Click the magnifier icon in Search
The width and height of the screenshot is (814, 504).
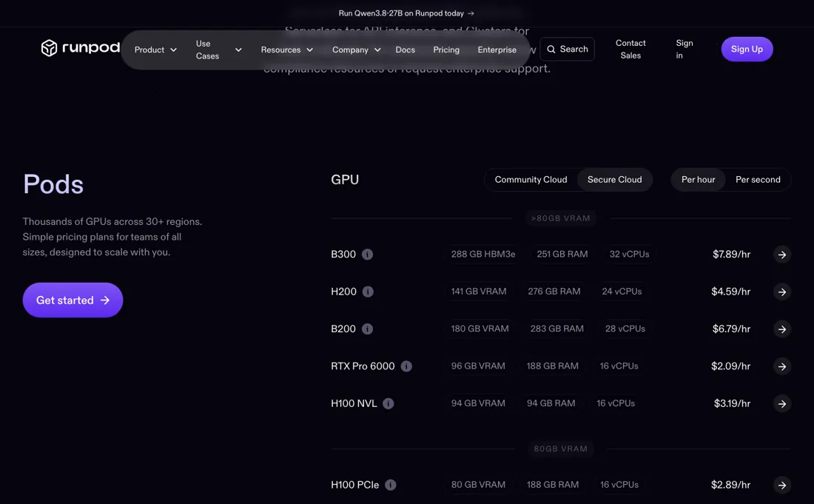pos(551,50)
